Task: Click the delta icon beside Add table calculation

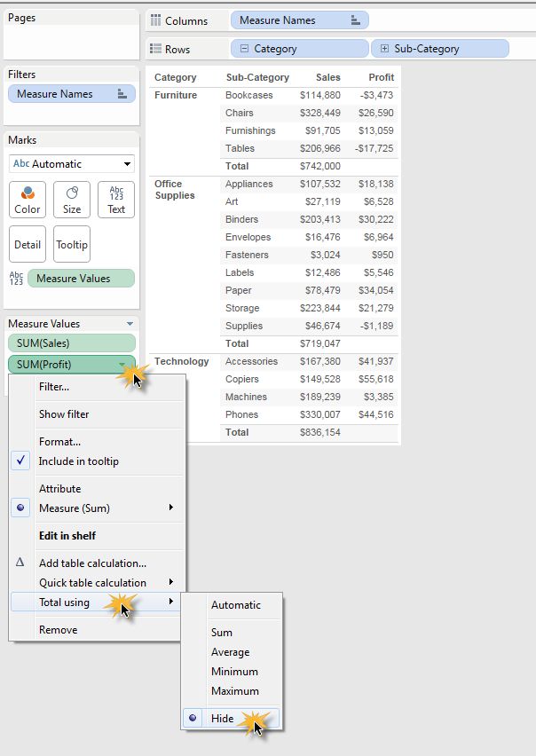Action: point(20,563)
